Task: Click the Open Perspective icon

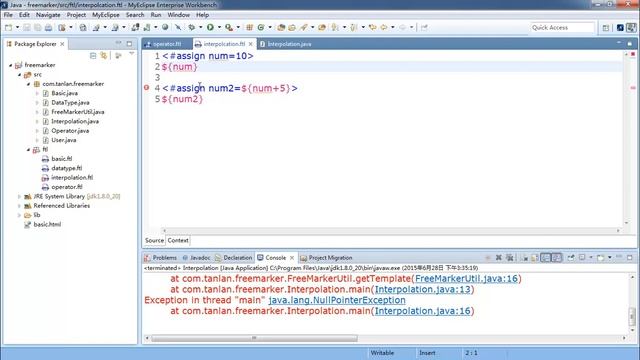Action: pos(606,27)
